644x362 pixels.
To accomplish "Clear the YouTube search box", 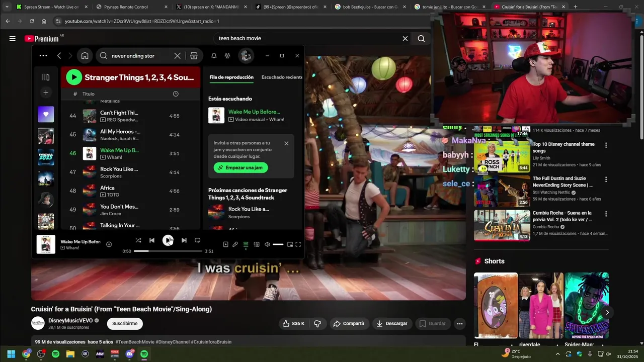I will [405, 38].
